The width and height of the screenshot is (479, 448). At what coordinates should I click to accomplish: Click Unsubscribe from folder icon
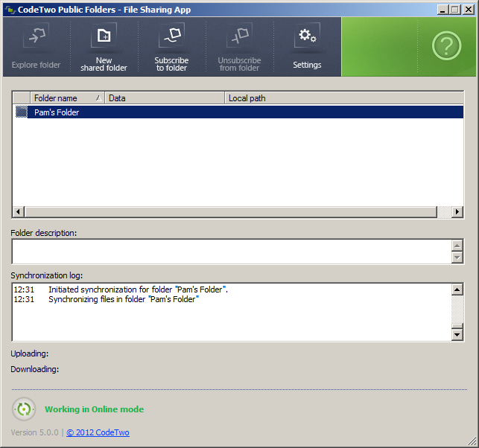(239, 46)
